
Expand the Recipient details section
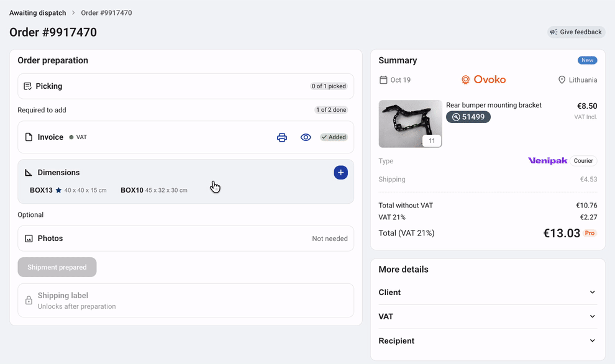click(x=488, y=341)
